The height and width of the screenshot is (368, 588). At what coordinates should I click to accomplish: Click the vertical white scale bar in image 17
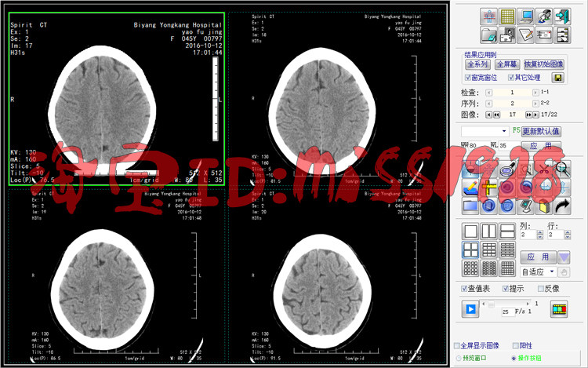click(x=216, y=99)
